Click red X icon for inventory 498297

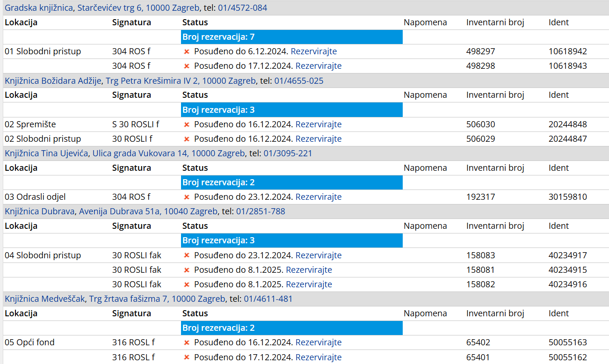point(186,51)
